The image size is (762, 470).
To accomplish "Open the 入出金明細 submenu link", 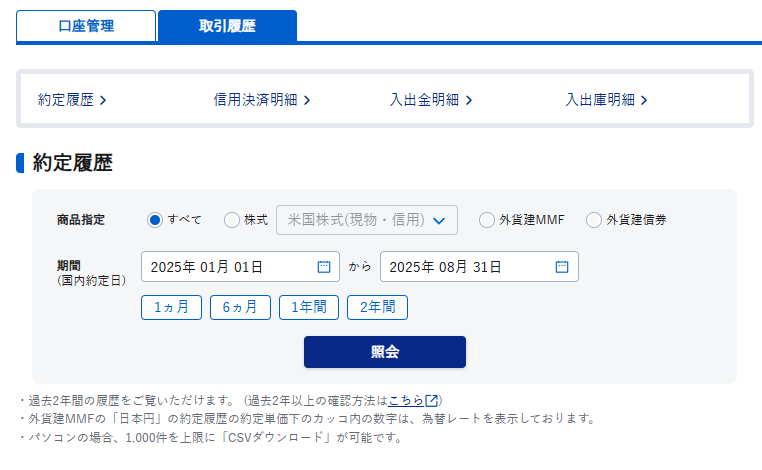I will [431, 100].
